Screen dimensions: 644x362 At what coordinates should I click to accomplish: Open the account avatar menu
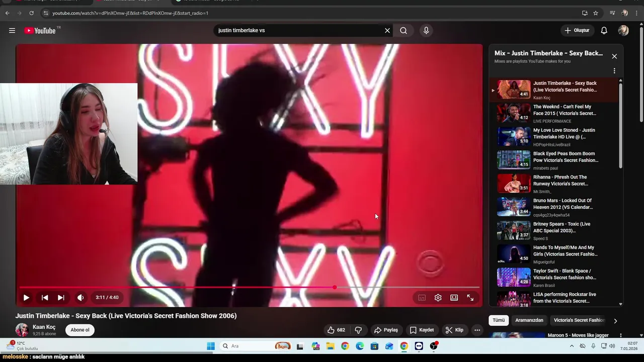[x=623, y=31]
